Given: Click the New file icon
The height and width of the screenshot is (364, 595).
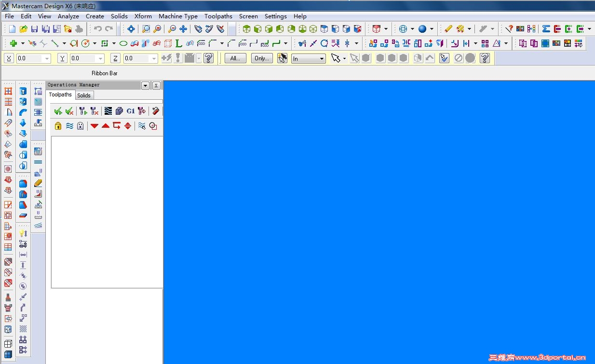Looking at the screenshot, I should [x=13, y=29].
